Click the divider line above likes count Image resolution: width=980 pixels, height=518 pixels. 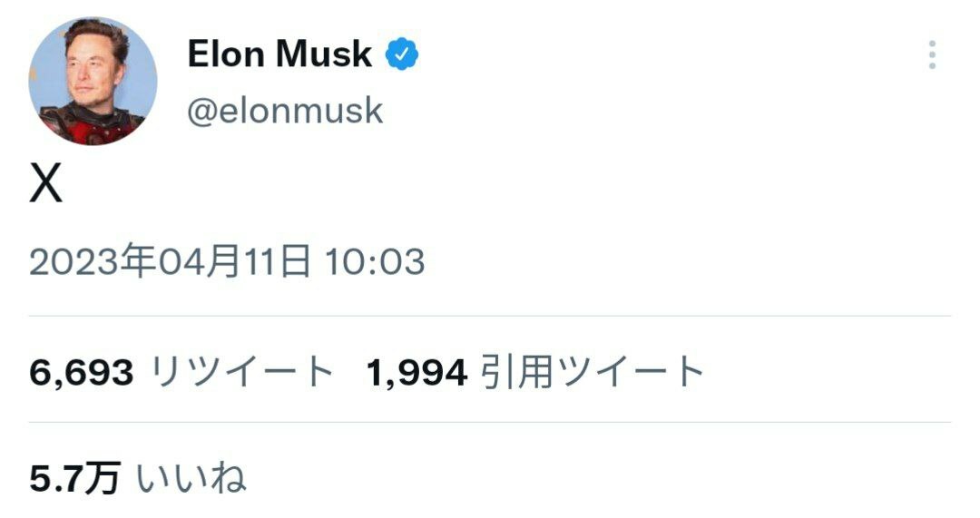tap(490, 422)
